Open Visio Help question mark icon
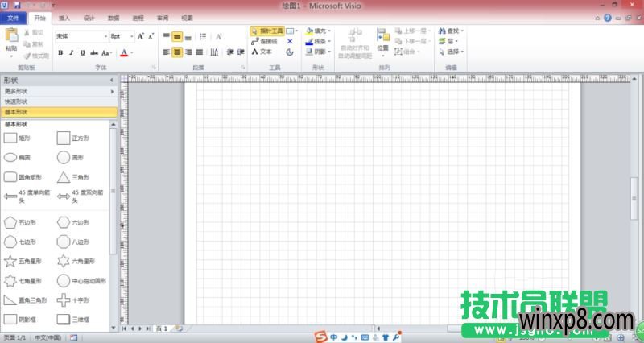The height and width of the screenshot is (343, 644). tap(608, 18)
